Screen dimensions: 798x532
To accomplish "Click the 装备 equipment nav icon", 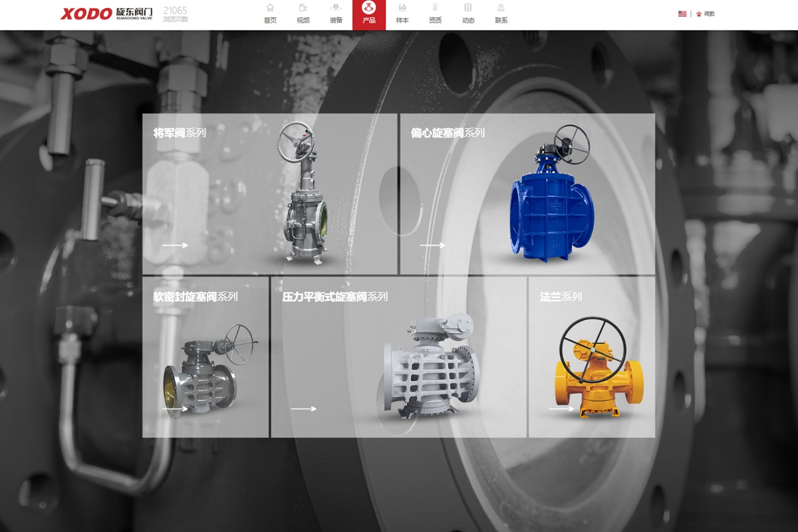I will tap(336, 8).
